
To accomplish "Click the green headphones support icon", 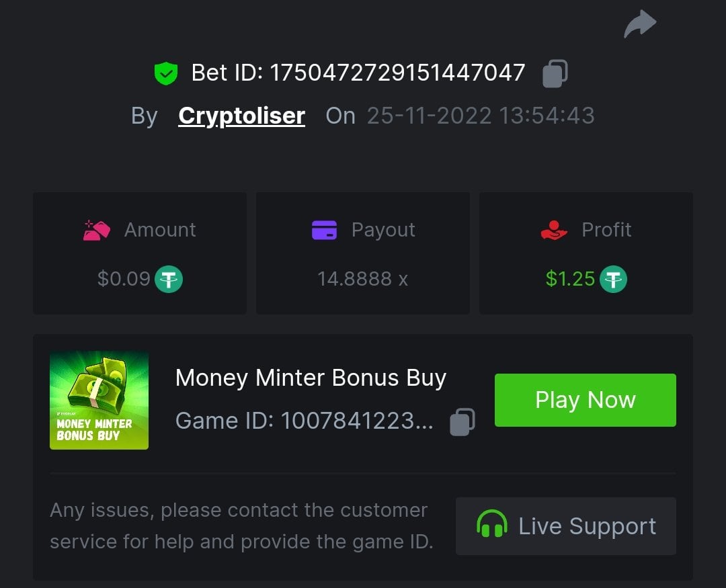I will click(491, 524).
